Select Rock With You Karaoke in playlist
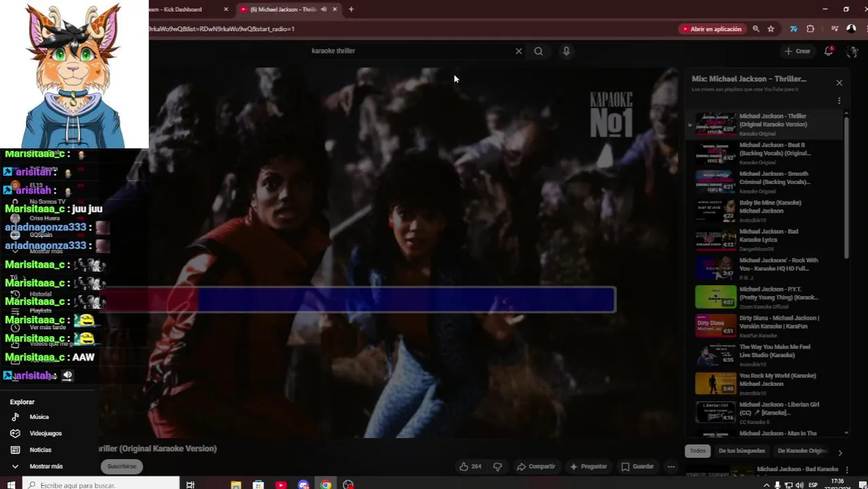The height and width of the screenshot is (489, 868). [764, 269]
